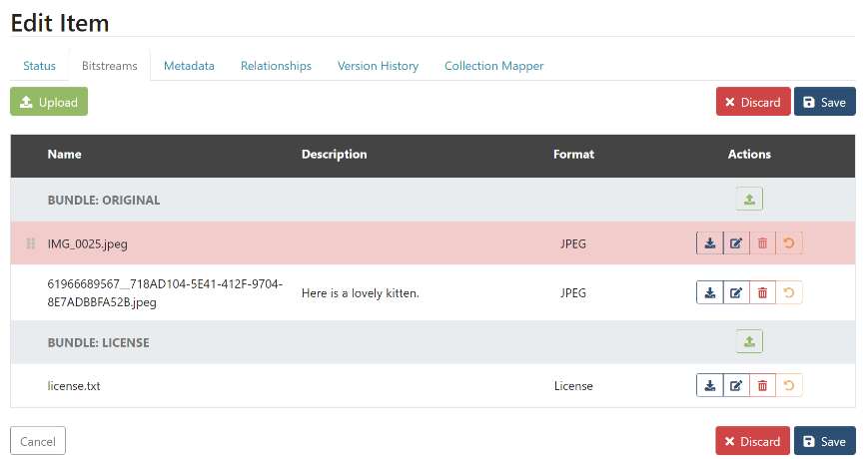Switch to the Metadata tab
This screenshot has width=868, height=459.
pyautogui.click(x=189, y=66)
